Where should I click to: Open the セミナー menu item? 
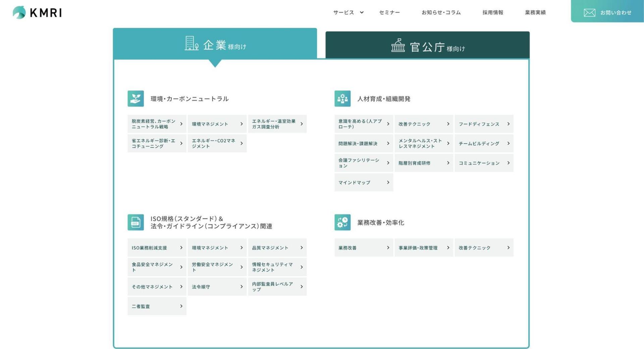(x=390, y=13)
